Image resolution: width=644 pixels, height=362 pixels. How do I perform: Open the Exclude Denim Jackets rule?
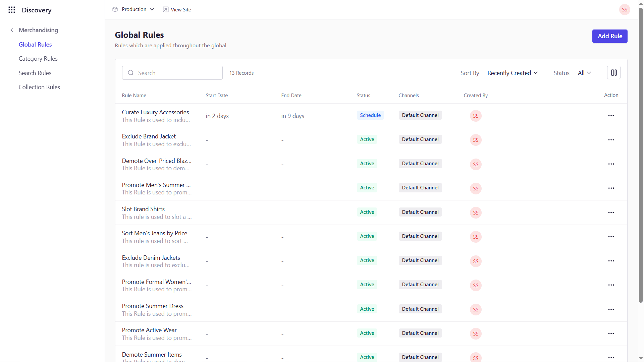[151, 258]
